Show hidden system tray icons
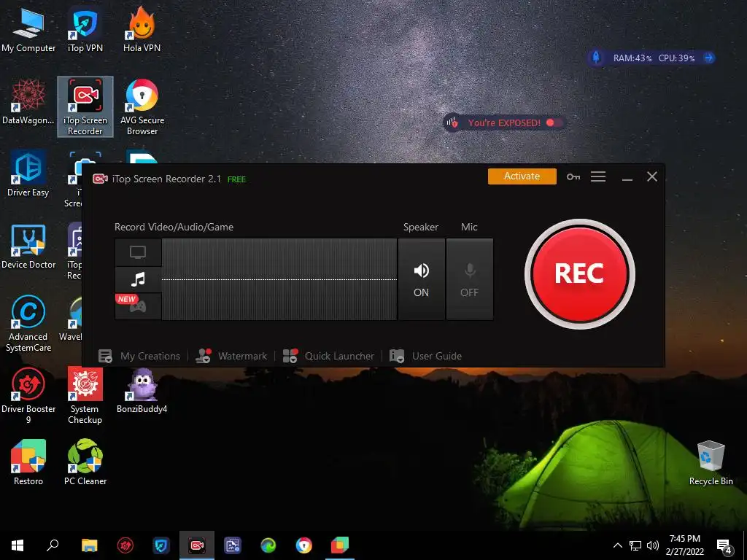This screenshot has height=560, width=747. point(617,545)
